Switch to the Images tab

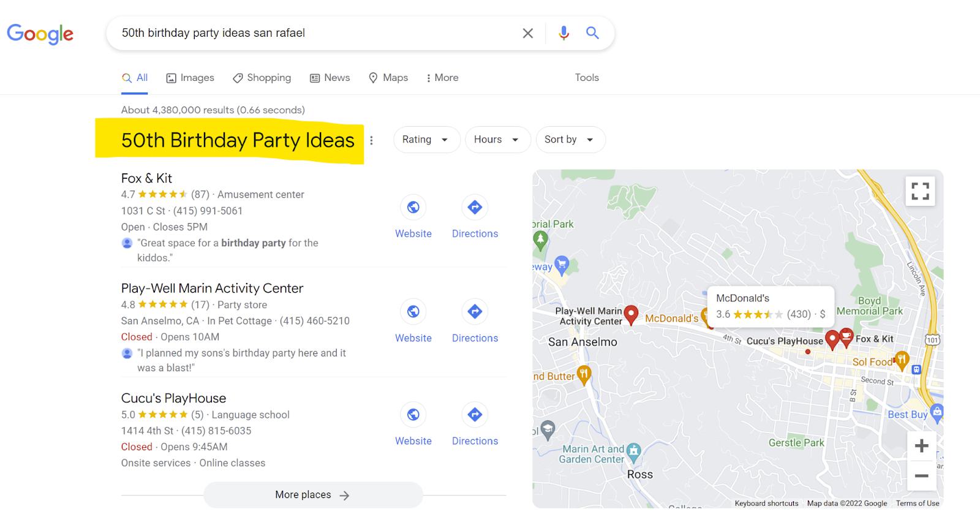[x=190, y=78]
